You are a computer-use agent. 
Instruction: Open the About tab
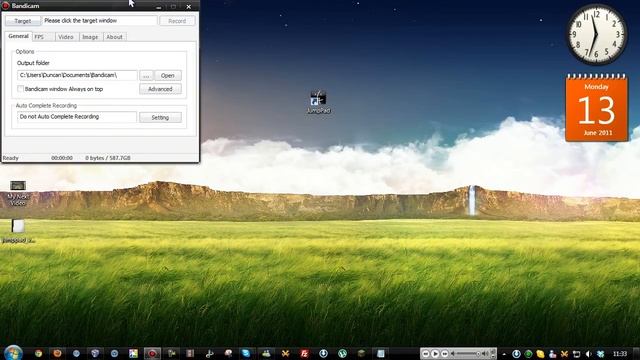[114, 37]
